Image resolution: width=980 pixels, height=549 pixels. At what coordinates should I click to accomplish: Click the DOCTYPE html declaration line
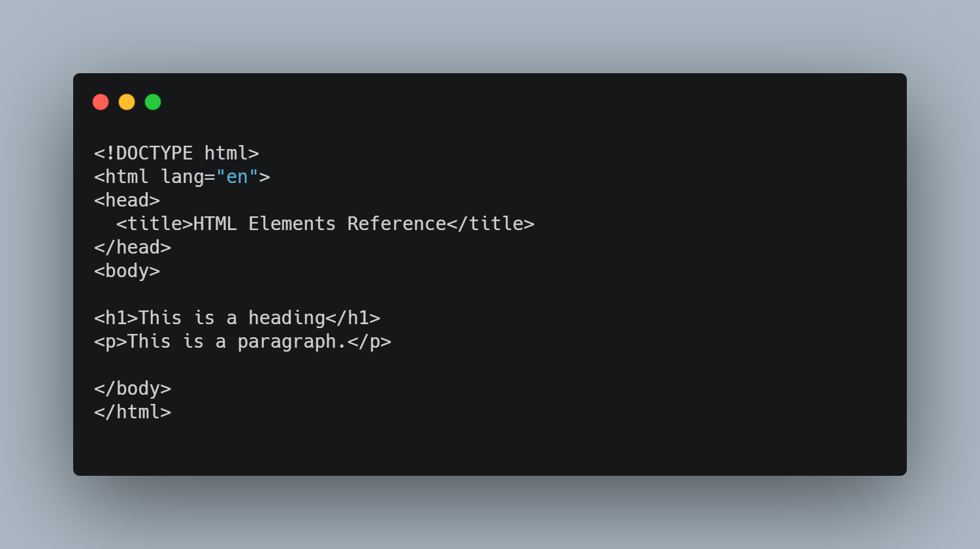[x=176, y=153]
